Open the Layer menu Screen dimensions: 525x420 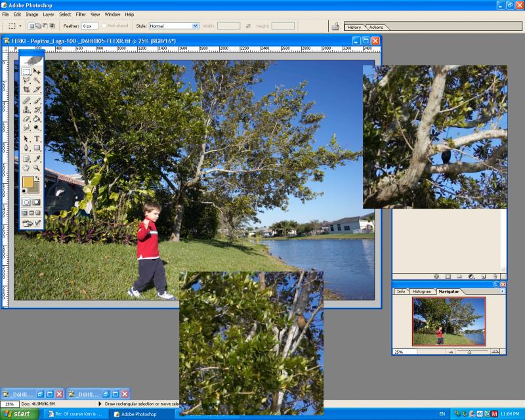pyautogui.click(x=48, y=14)
